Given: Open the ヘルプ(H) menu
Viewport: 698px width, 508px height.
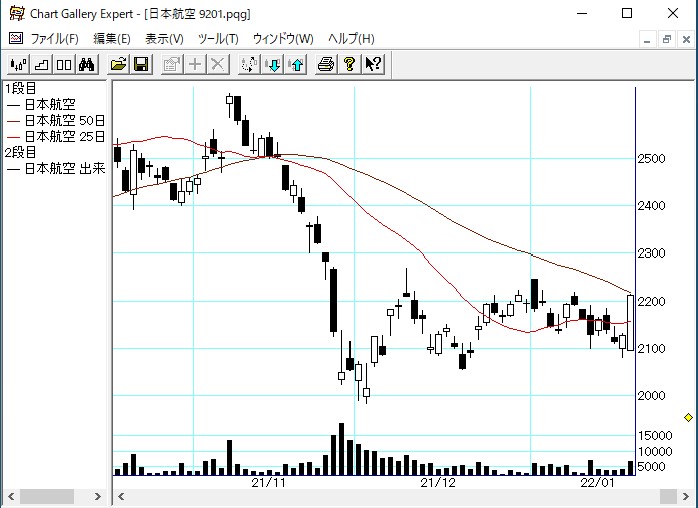Looking at the screenshot, I should (x=351, y=39).
